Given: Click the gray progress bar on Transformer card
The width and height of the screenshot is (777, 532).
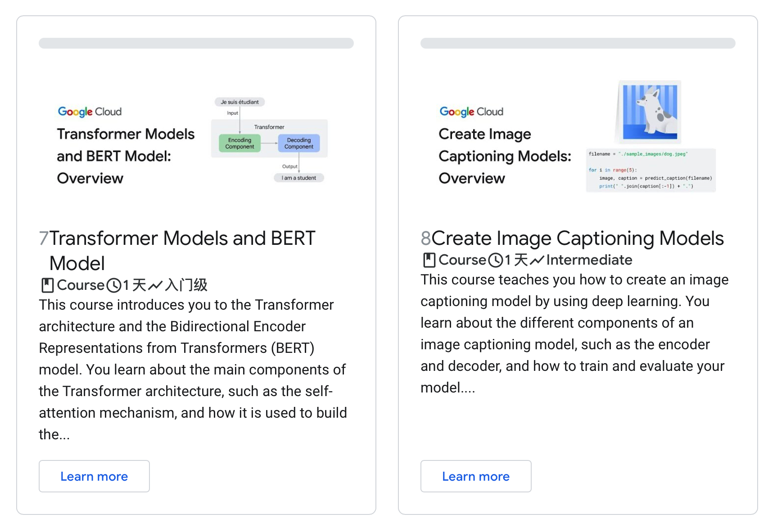Looking at the screenshot, I should coord(196,43).
